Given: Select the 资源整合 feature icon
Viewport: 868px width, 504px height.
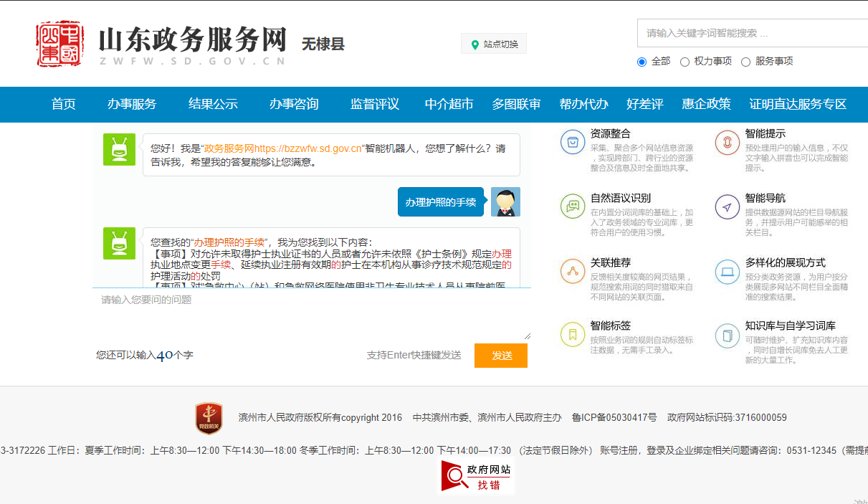Looking at the screenshot, I should point(572,142).
